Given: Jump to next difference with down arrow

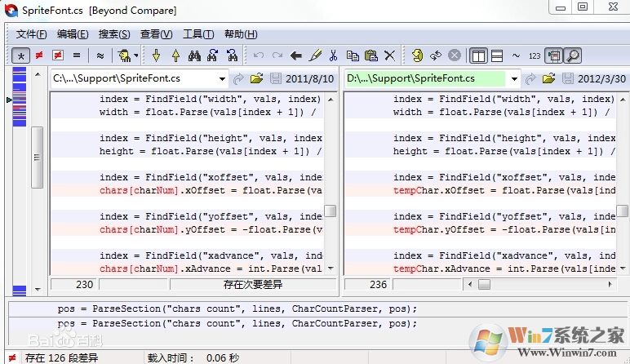Looking at the screenshot, I should pyautogui.click(x=156, y=55).
